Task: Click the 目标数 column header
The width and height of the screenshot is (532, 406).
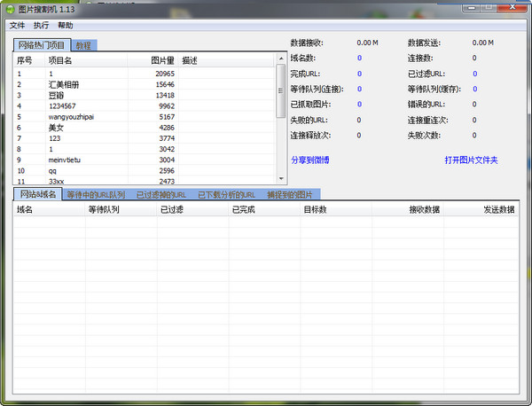Action: (336, 209)
